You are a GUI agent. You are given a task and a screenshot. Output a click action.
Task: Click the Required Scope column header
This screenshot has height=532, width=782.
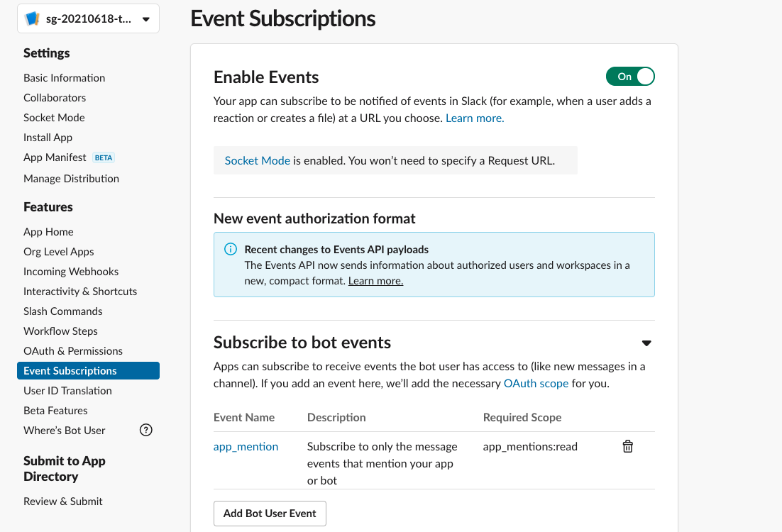522,417
